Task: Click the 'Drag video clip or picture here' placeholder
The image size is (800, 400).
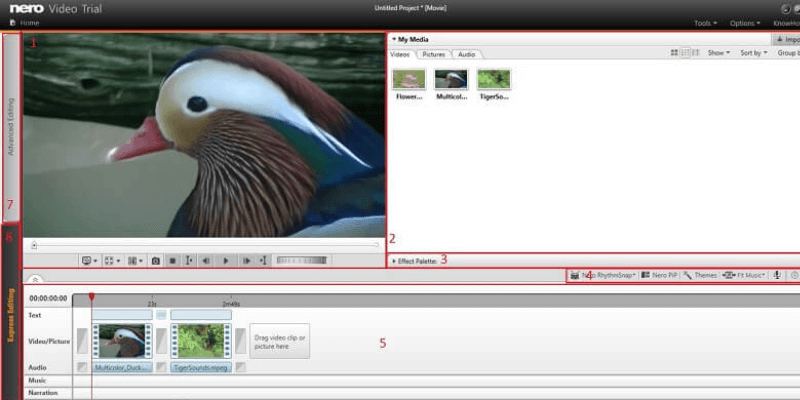Action: (280, 341)
